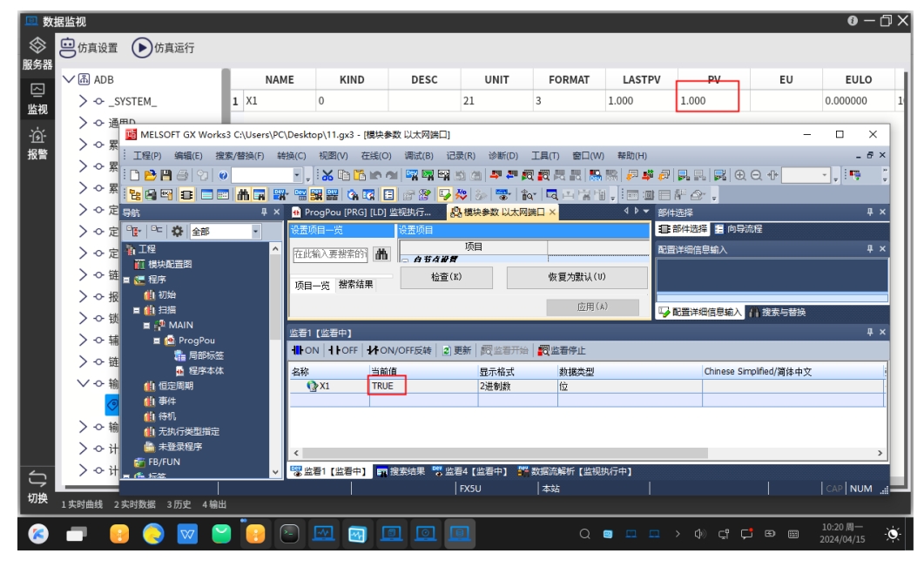Click the settings item search input field
This screenshot has width=924, height=567.
[x=330, y=254]
